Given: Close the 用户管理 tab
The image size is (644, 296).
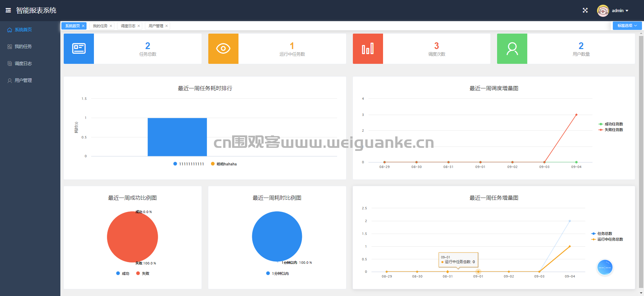Looking at the screenshot, I should point(167,26).
